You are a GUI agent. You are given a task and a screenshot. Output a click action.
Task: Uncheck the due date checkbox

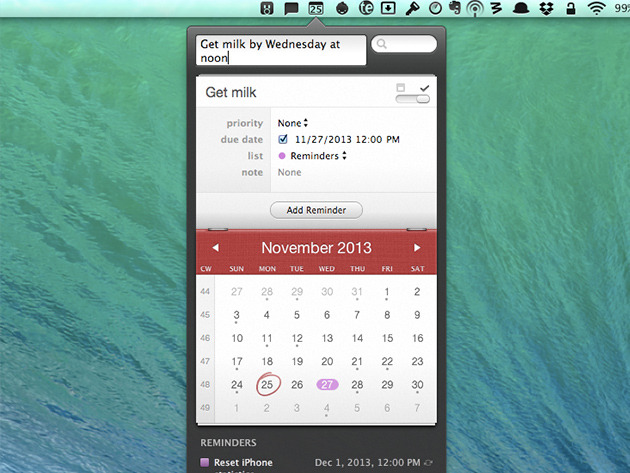(283, 139)
